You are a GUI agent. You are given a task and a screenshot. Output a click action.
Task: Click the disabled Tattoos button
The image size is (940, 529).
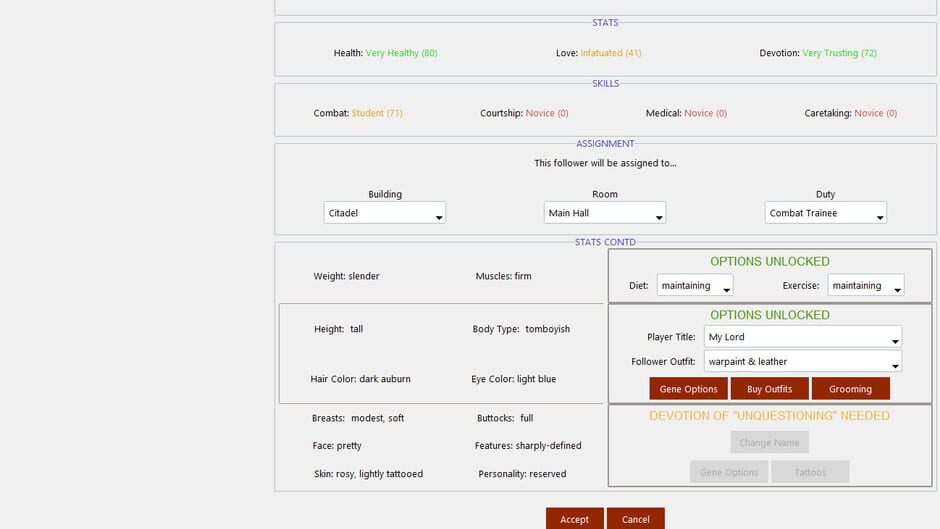[x=810, y=472]
